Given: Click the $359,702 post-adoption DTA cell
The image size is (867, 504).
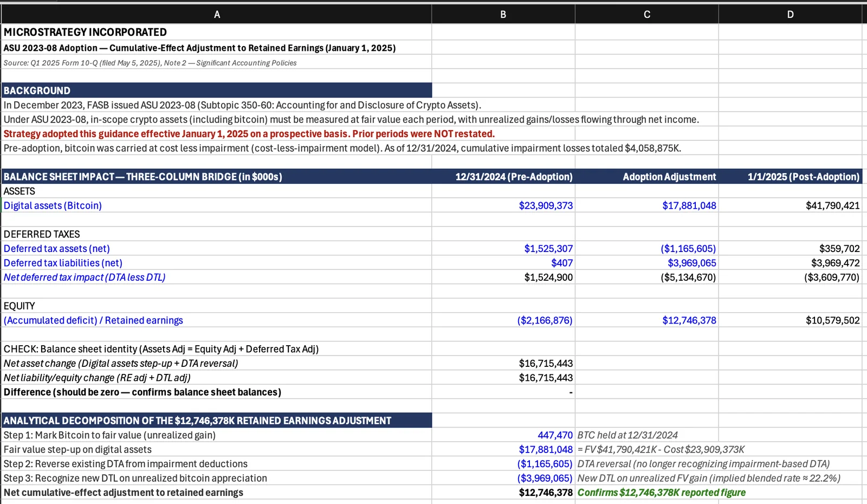Looking at the screenshot, I should [790, 248].
